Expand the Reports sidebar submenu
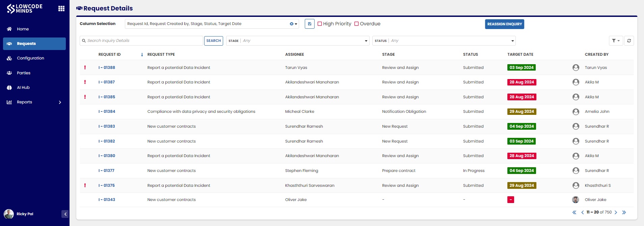The image size is (644, 226). 60,102
